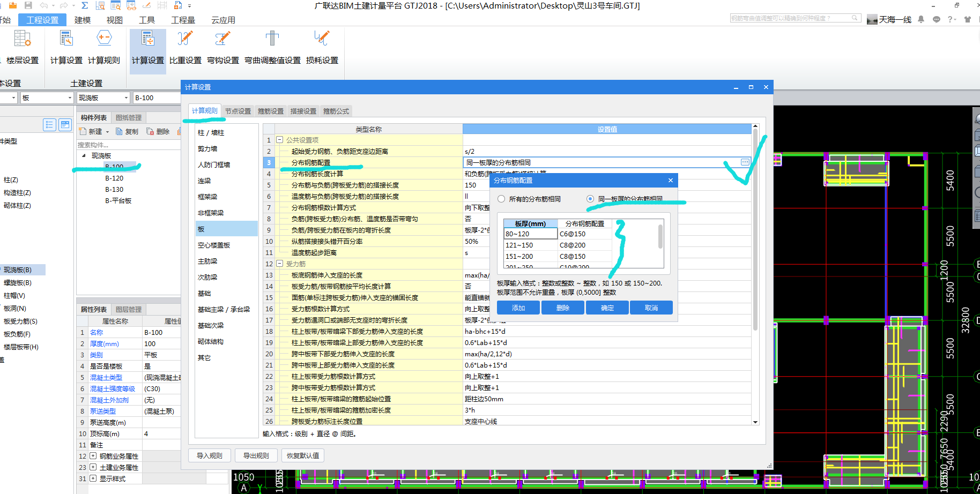Screen dimensions: 980x494
Task: Click the 导出规则 button
Action: 256,455
